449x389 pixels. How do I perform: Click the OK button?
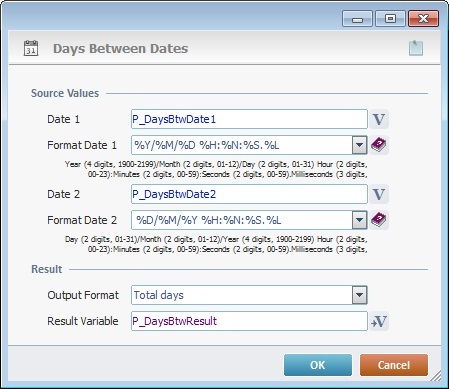click(x=318, y=365)
